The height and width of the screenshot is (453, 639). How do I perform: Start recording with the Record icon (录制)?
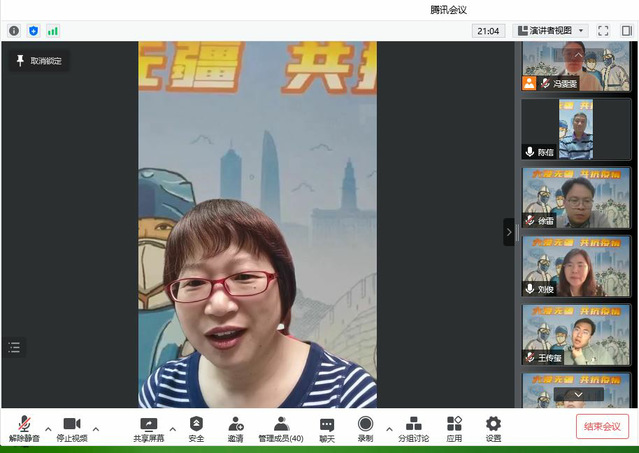click(x=365, y=424)
